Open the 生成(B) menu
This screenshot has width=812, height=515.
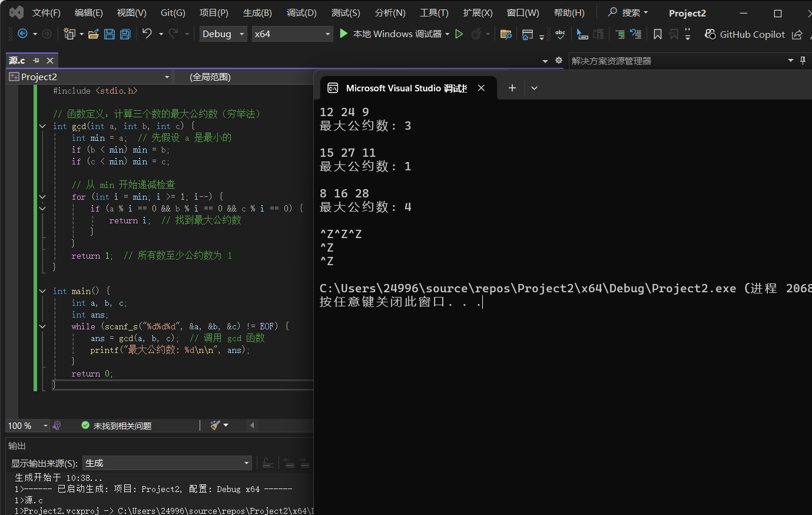[x=257, y=12]
